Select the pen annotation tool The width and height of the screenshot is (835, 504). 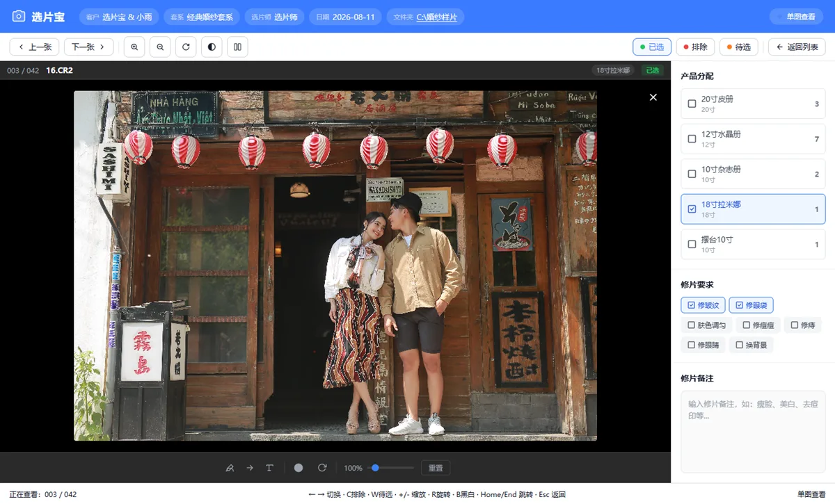point(230,468)
